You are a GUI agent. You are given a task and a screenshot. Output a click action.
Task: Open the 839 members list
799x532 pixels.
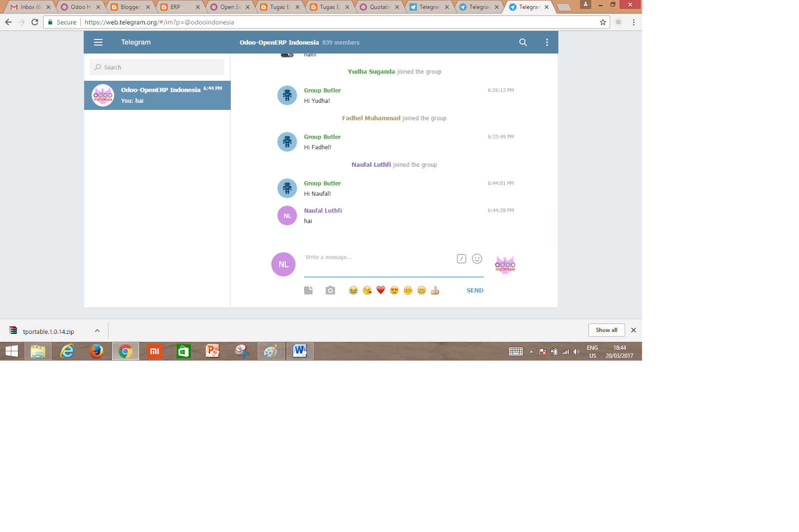(341, 43)
